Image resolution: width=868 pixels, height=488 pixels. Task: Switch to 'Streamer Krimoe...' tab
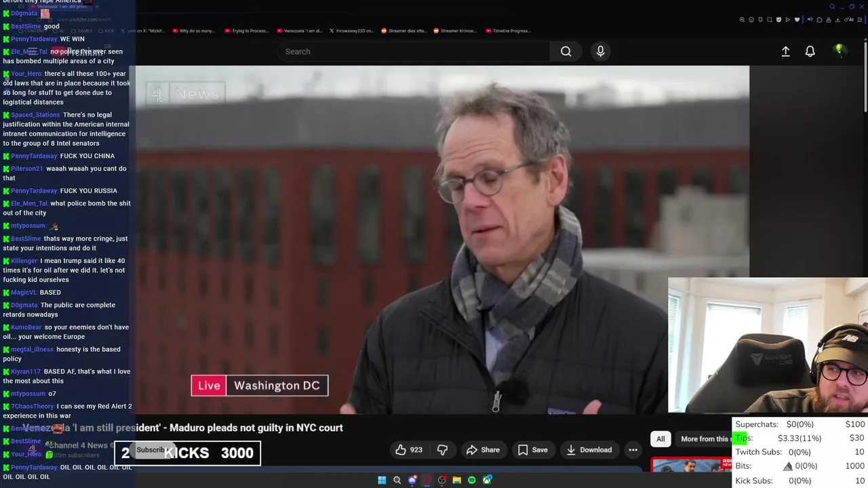[x=455, y=30]
